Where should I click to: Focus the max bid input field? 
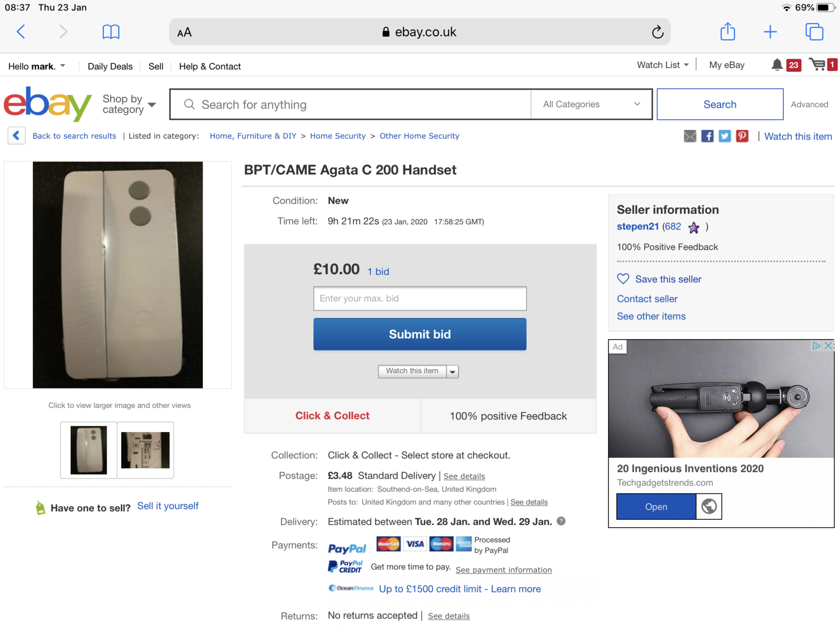click(x=419, y=298)
